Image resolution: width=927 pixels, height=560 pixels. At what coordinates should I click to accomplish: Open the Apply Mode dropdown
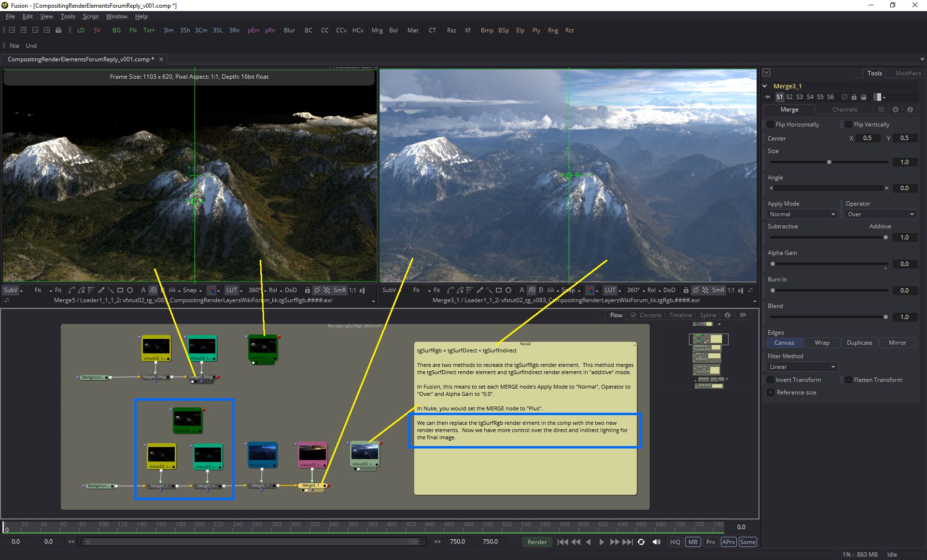(x=802, y=214)
